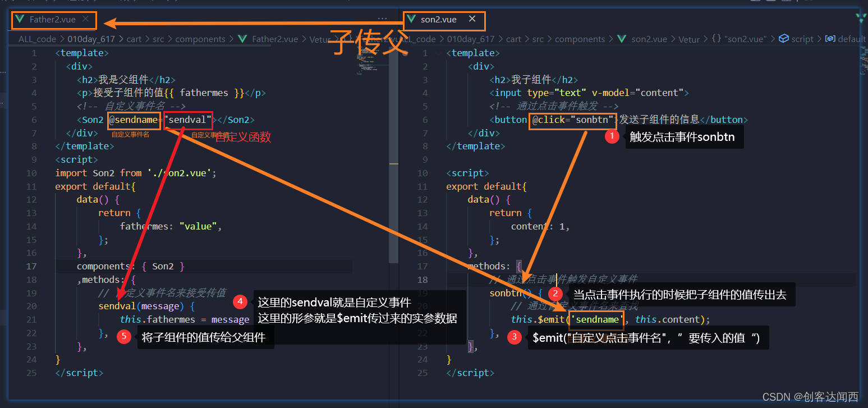The image size is (868, 408).
Task: Select the Vetur breadcrumb item
Action: (688, 39)
